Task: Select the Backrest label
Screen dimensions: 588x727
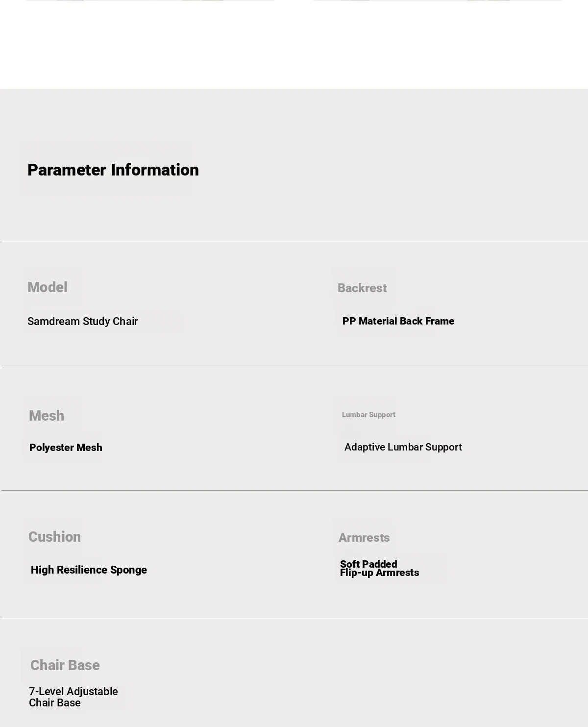Action: [x=362, y=288]
